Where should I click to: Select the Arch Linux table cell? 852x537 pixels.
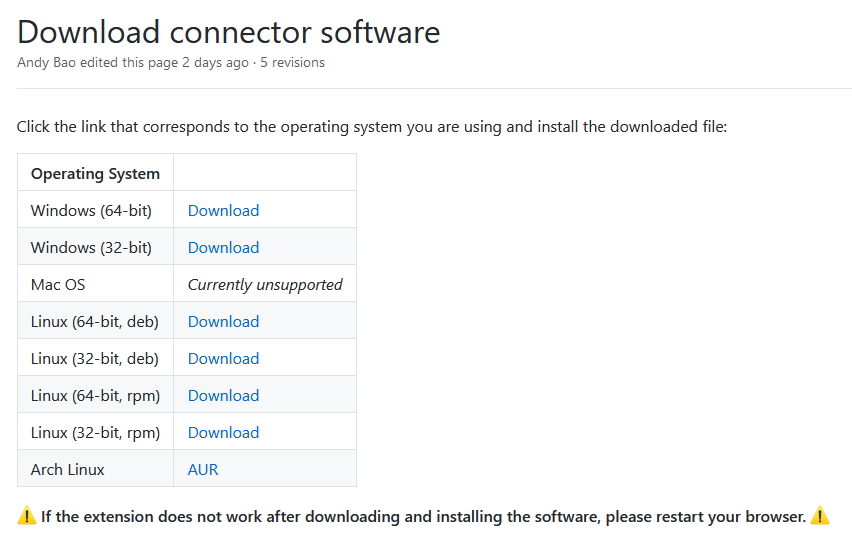coord(96,468)
